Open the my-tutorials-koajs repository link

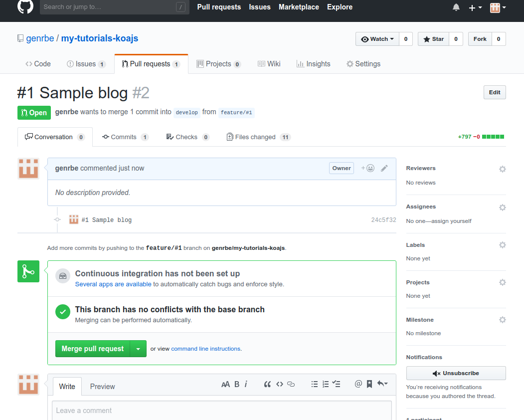click(x=100, y=38)
